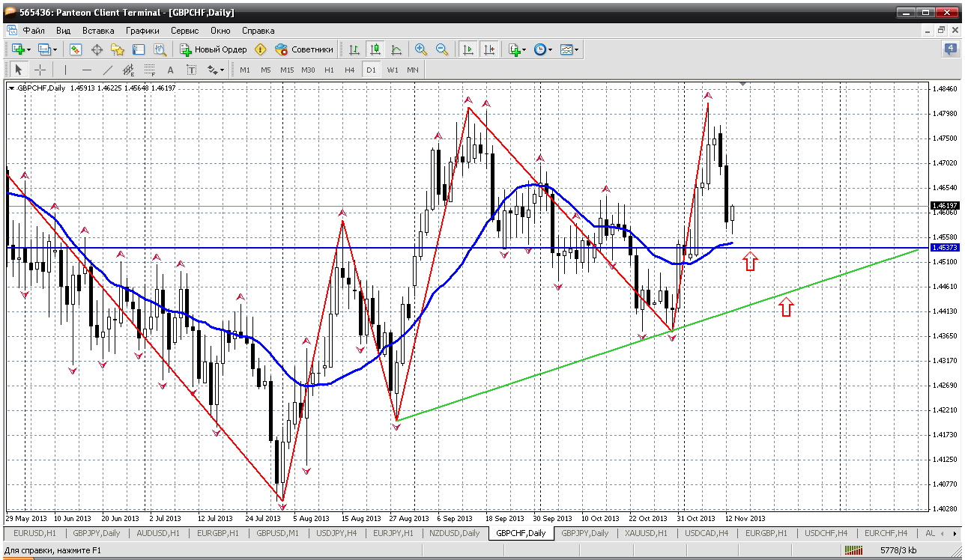Switch to the NZDUSD,Daily chart tab

pos(456,533)
